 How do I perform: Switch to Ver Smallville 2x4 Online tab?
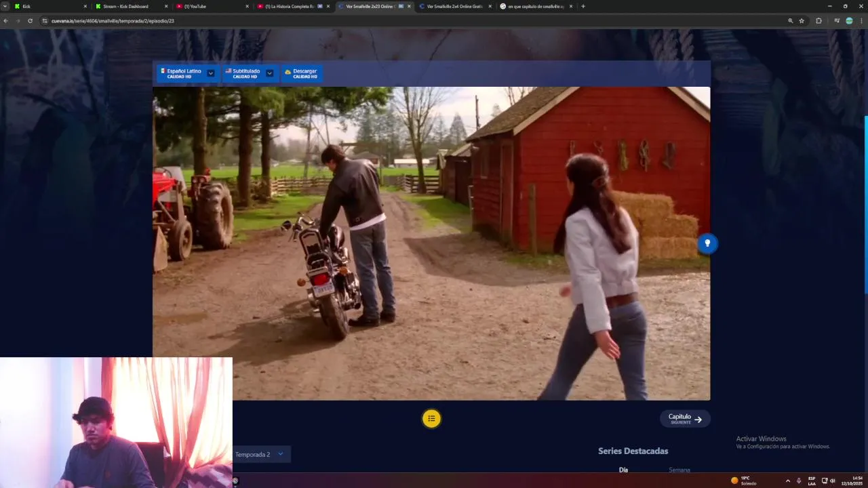(454, 6)
